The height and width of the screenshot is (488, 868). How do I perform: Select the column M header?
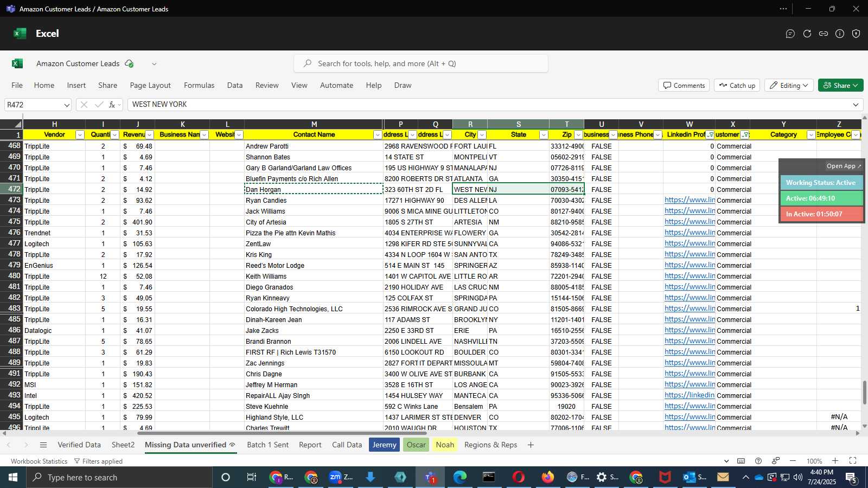(x=314, y=124)
